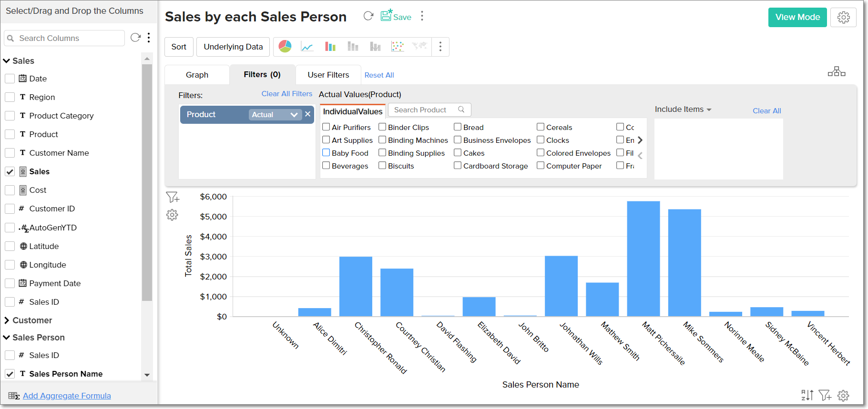
Task: Expand the Customer table section
Action: [7, 320]
